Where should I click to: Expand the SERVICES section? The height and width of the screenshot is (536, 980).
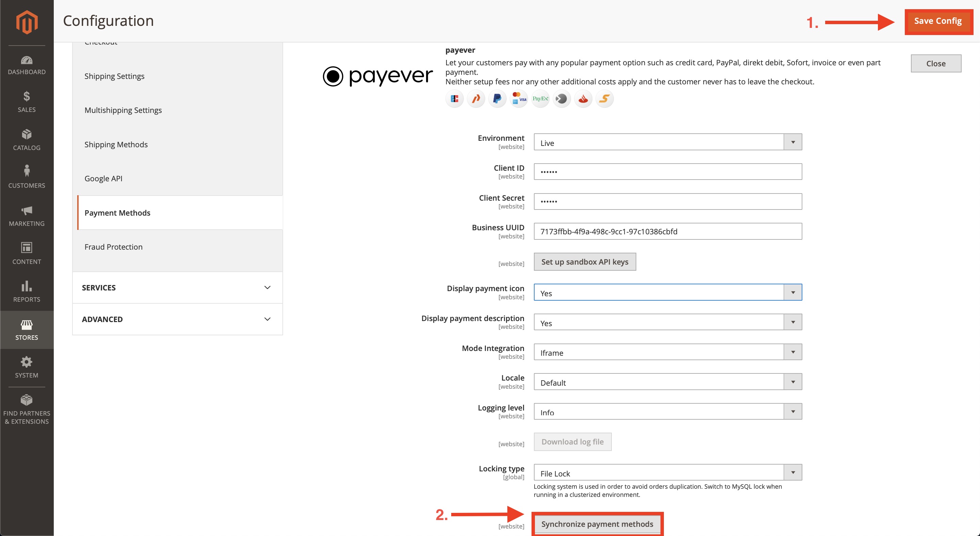tap(177, 288)
